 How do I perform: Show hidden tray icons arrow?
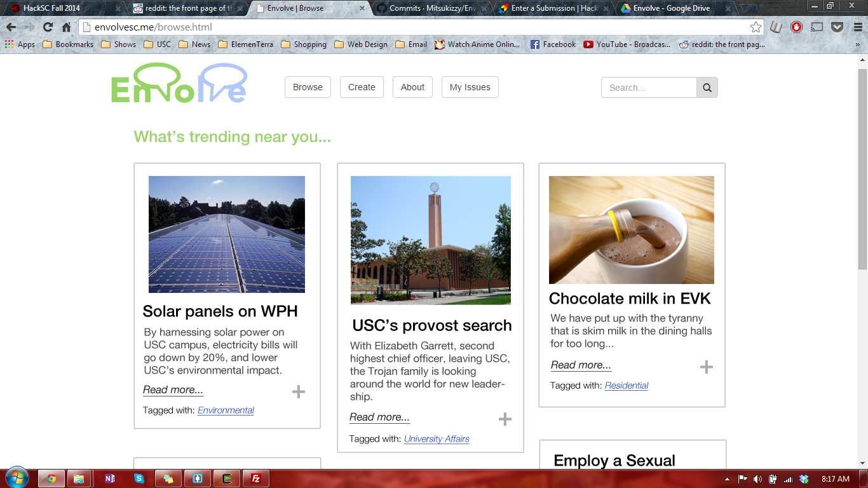click(x=727, y=479)
